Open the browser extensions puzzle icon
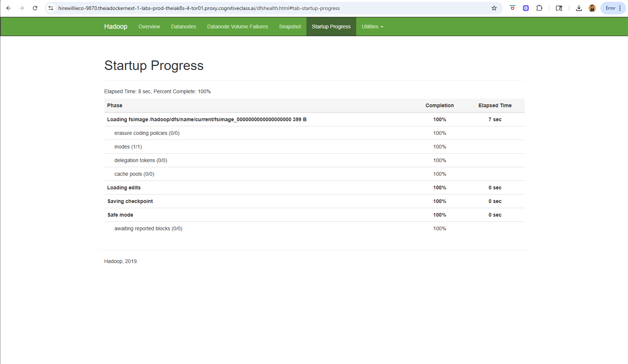 (539, 8)
